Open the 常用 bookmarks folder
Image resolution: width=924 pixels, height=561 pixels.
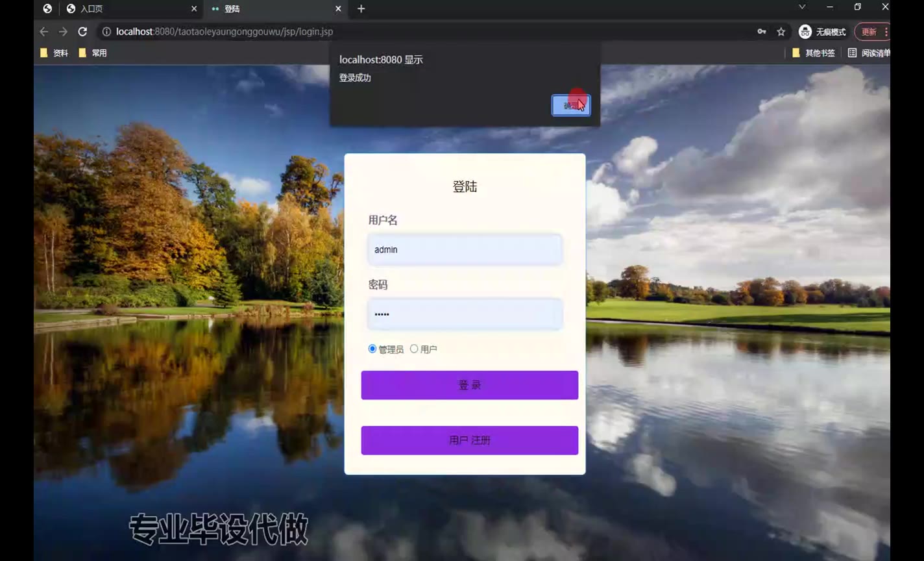[93, 53]
